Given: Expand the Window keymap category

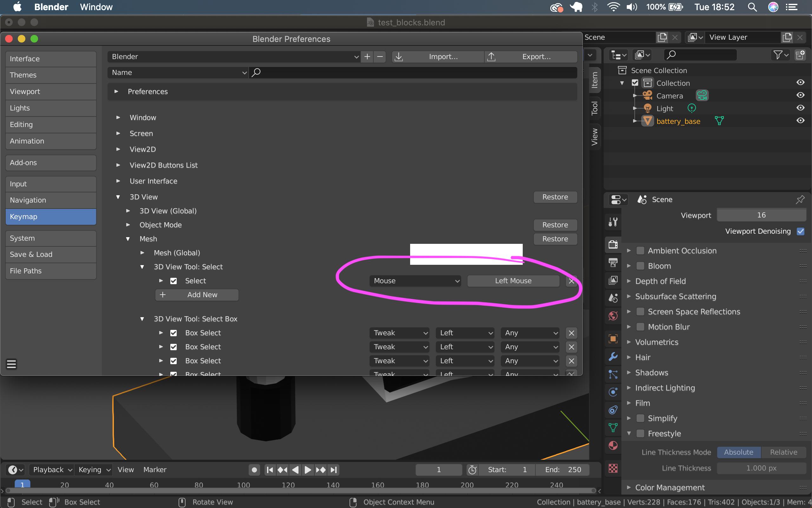Looking at the screenshot, I should [x=118, y=117].
